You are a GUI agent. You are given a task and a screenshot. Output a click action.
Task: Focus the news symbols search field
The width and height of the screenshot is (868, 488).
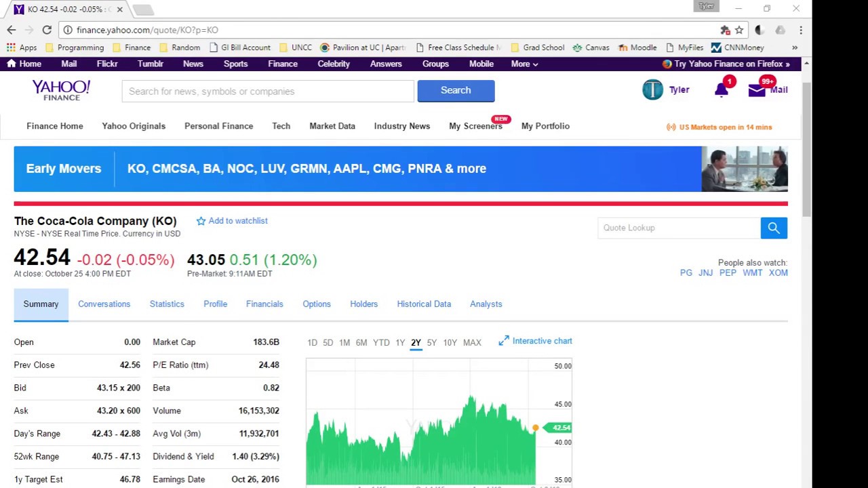268,91
